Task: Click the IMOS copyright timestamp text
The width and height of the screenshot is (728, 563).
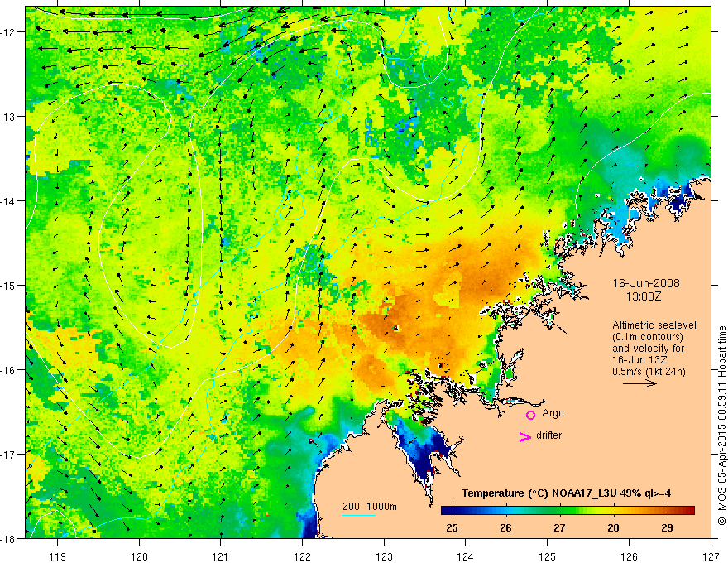Action: (x=721, y=425)
